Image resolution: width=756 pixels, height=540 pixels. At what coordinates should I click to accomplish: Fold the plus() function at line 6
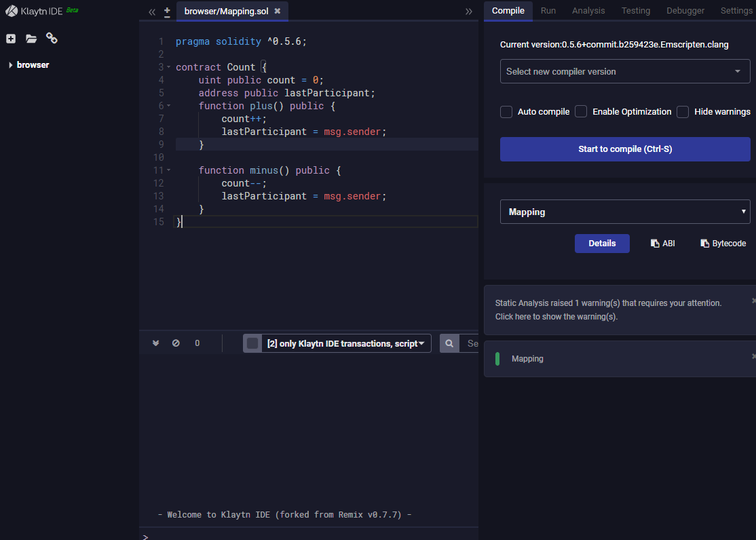(x=169, y=106)
